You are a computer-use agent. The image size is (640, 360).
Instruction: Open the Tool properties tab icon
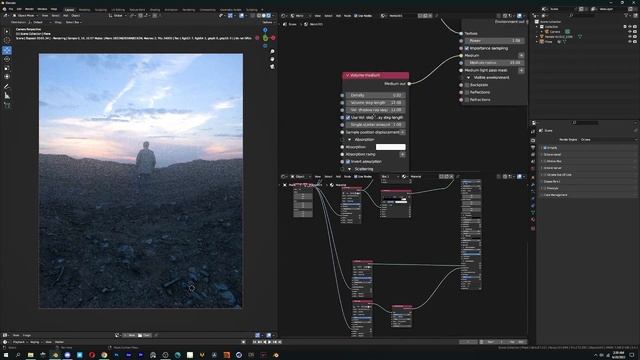533,131
